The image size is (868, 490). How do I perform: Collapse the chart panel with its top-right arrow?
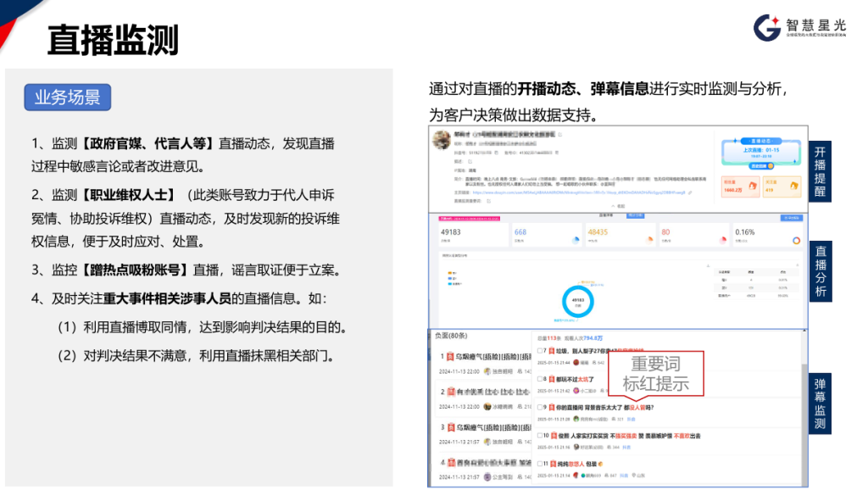tap(798, 265)
